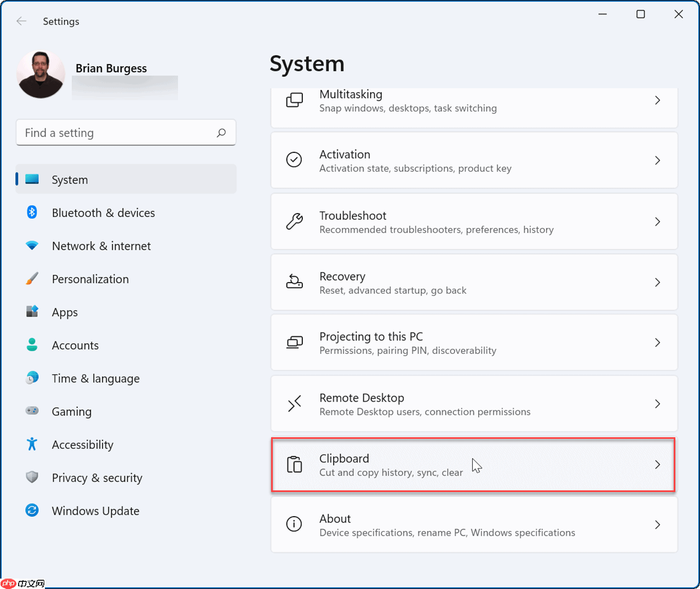Click the Windows Update sync icon
The image size is (700, 589).
[32, 511]
